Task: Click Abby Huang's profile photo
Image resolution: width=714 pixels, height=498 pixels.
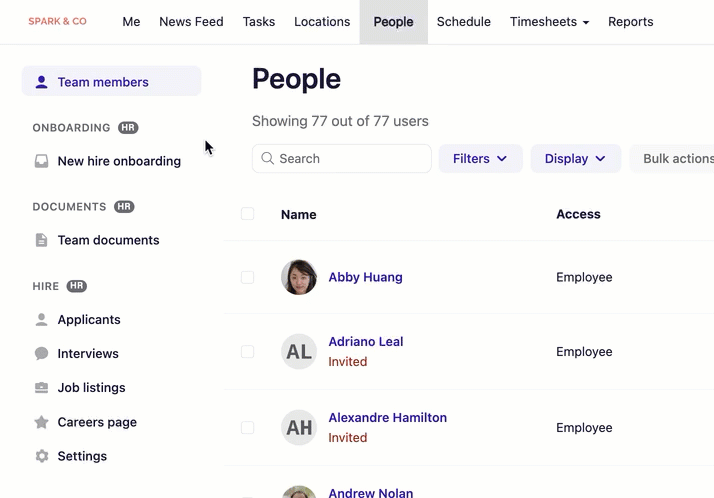Action: point(299,277)
